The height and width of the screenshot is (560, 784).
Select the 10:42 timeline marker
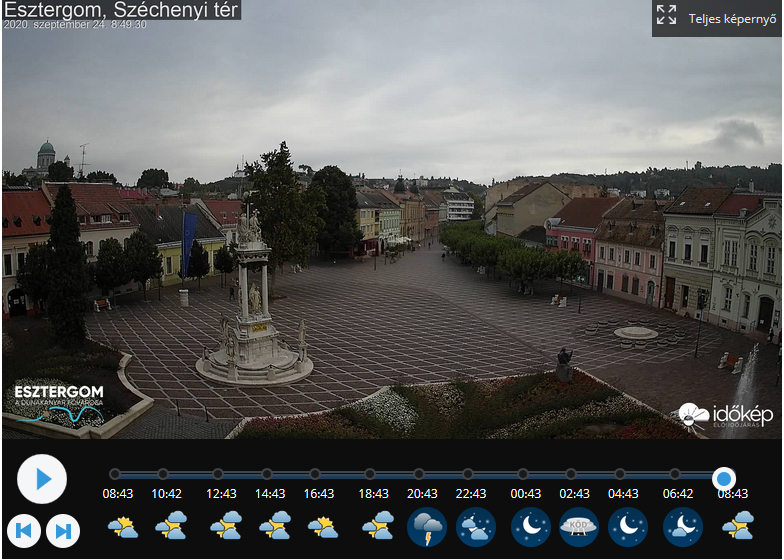tap(163, 474)
